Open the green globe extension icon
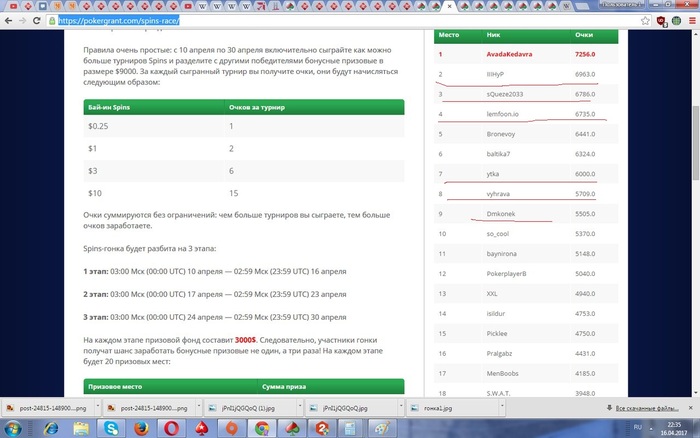Image resolution: width=700 pixels, height=438 pixels. point(676,21)
